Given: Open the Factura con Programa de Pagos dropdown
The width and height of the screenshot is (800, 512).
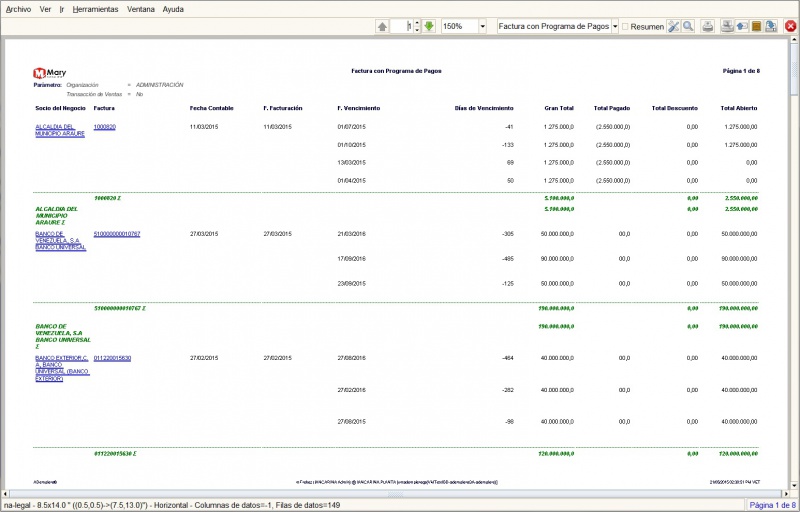Looking at the screenshot, I should click(615, 27).
